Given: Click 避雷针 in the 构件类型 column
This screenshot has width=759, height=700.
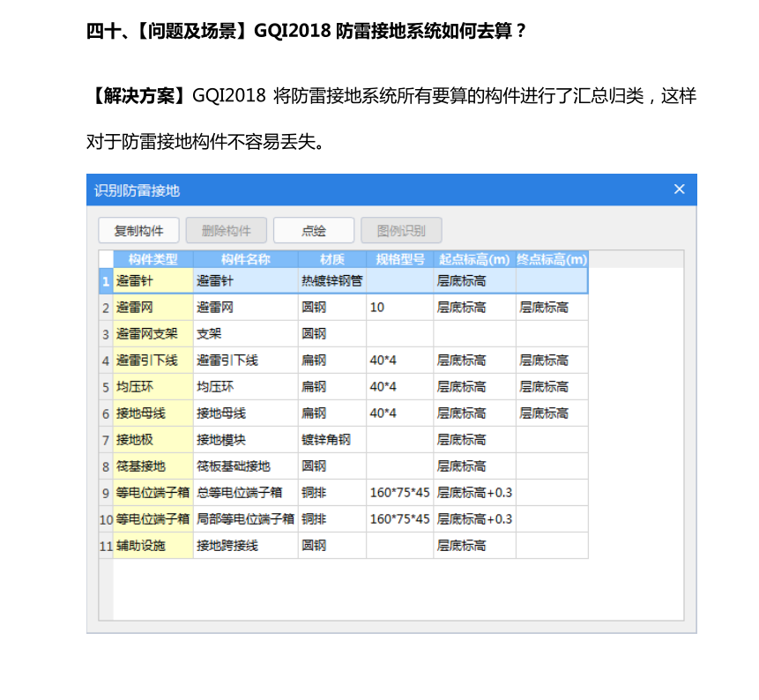Looking at the screenshot, I should click(153, 280).
